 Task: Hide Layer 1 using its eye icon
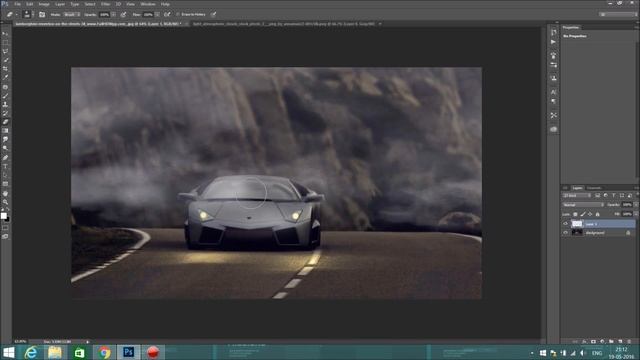click(x=565, y=224)
